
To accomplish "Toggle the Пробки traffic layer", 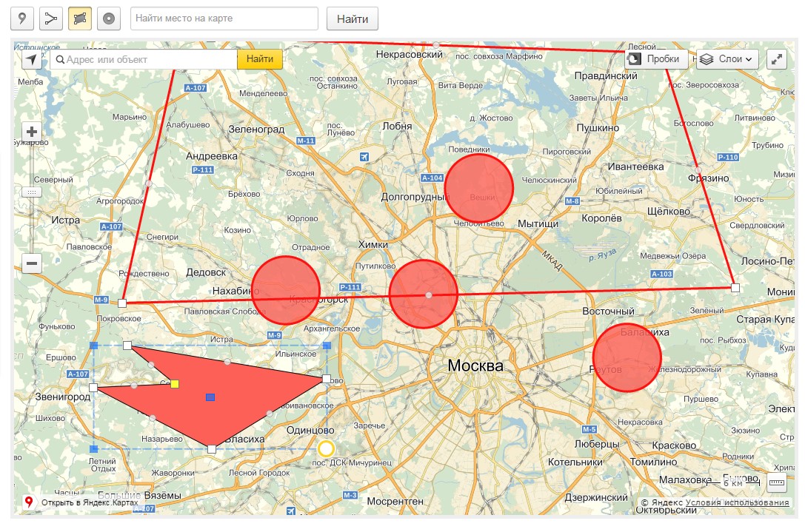I will pos(655,59).
